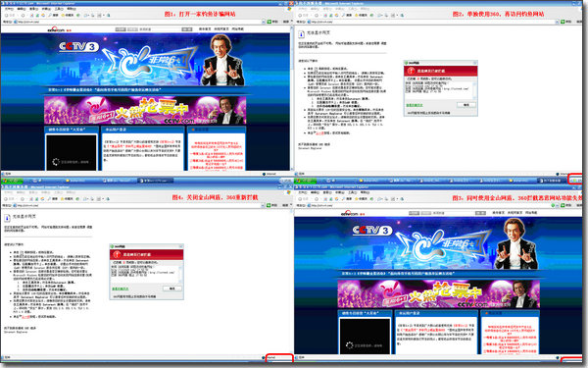Click 网站导航 link on Figure 1 page header
588x368 pixels.
238,28
